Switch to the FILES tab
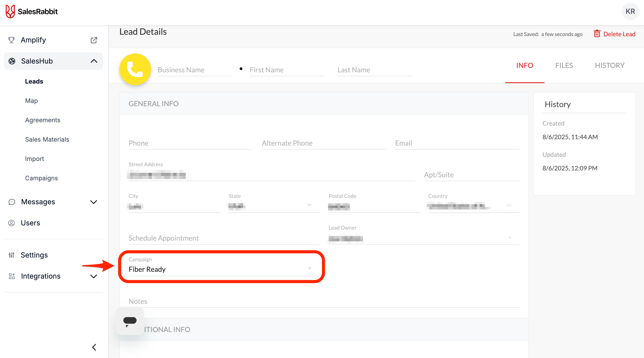644x358 pixels. (564, 65)
